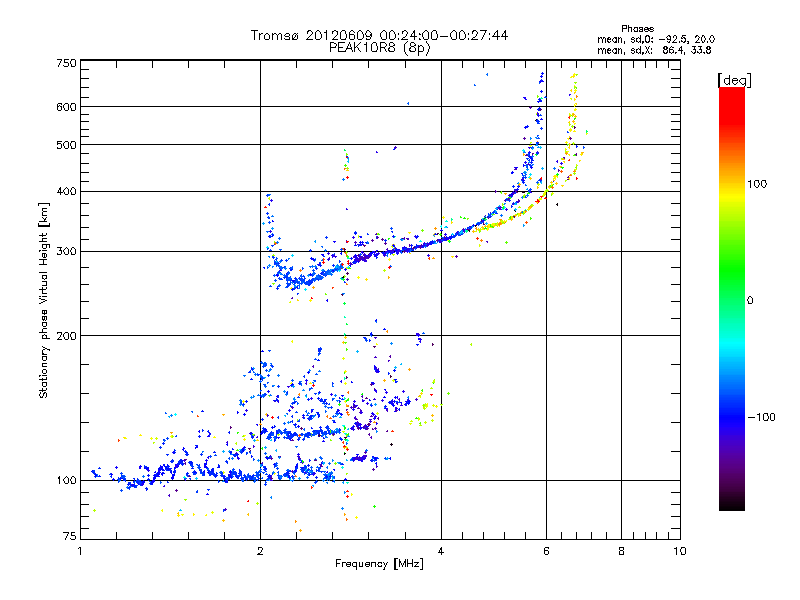This screenshot has width=800, height=600.
Task: Click the 'Phases' header label
Action: tap(637, 29)
